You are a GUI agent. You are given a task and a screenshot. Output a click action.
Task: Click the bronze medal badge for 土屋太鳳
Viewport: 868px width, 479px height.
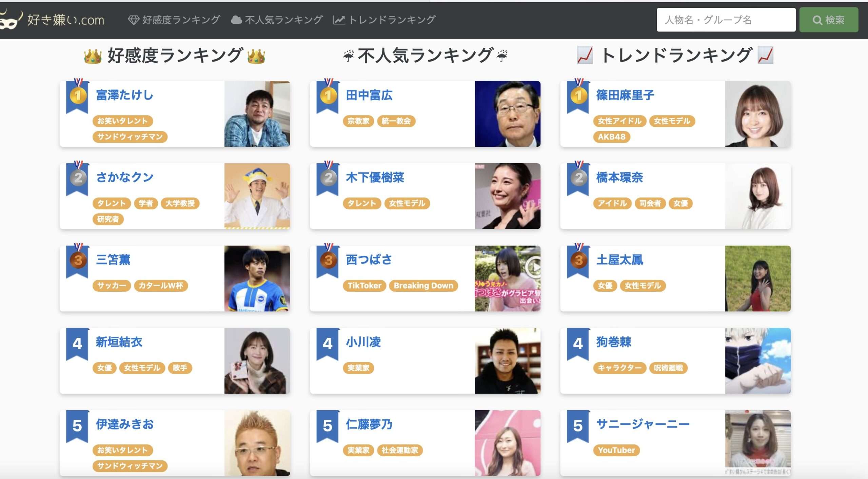click(x=578, y=260)
